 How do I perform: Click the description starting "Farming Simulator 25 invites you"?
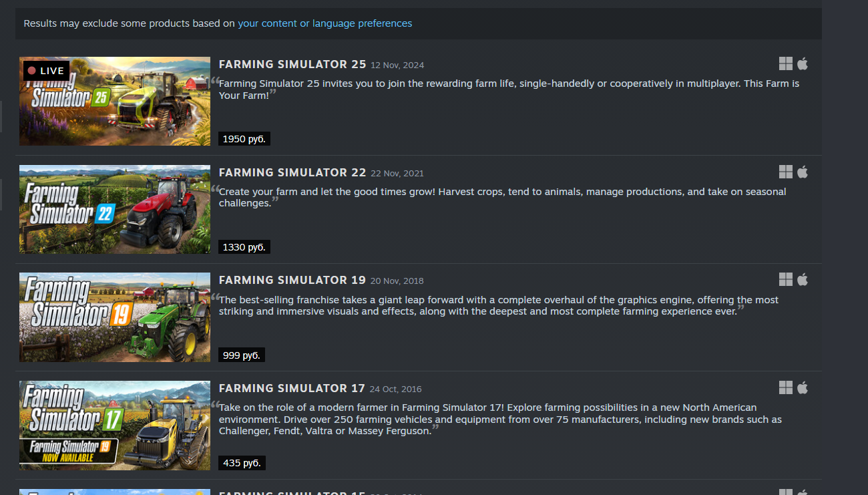[509, 90]
